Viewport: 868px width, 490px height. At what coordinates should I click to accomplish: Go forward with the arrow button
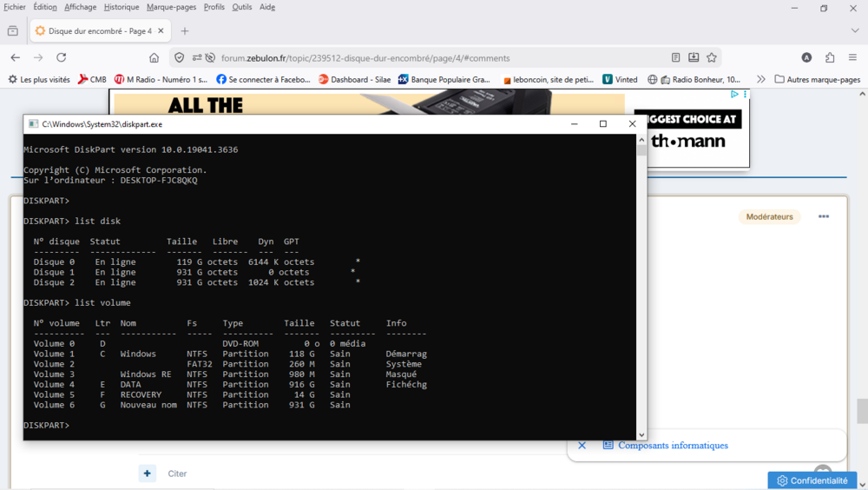(38, 57)
